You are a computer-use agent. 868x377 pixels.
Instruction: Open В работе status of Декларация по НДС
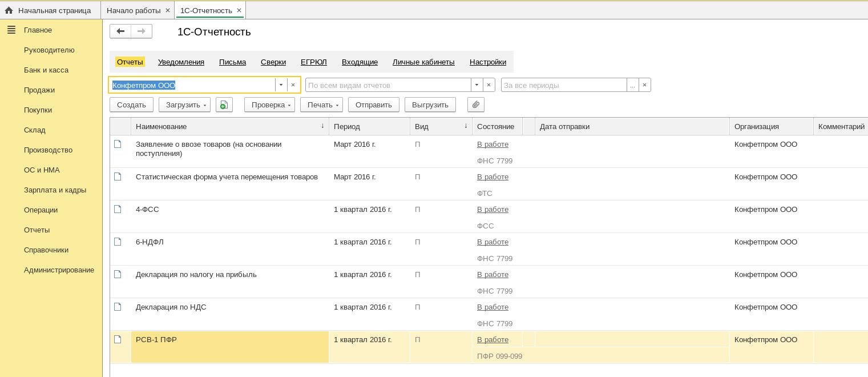coord(492,307)
